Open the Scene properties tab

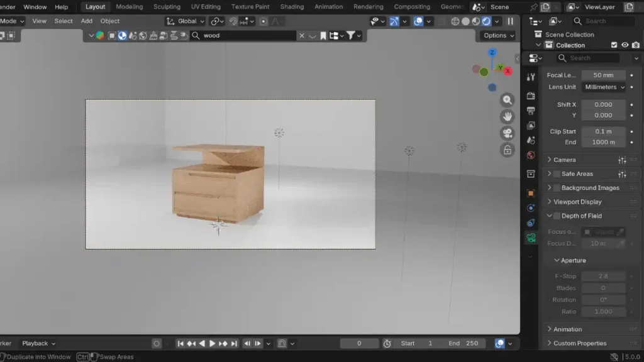point(531,140)
